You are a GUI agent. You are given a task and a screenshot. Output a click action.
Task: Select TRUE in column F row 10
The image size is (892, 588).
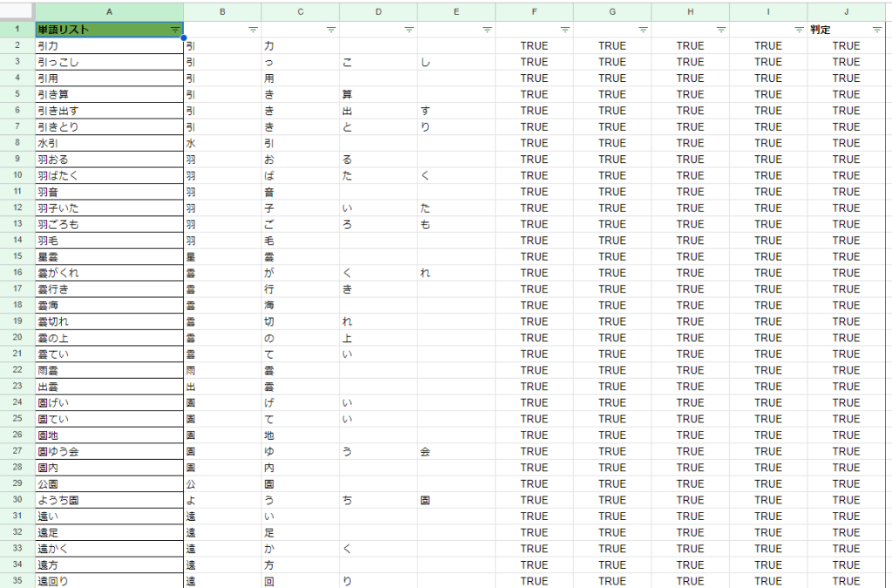click(x=534, y=176)
